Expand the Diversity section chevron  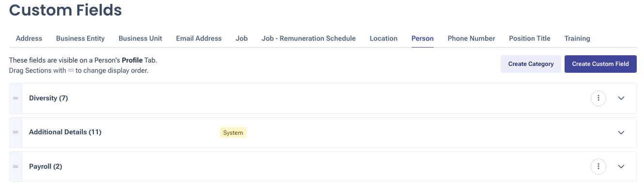tap(621, 98)
